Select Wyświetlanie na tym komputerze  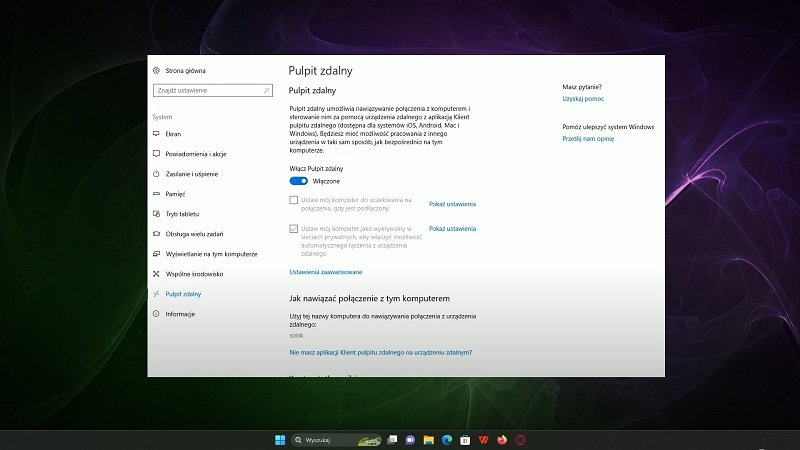[211, 254]
